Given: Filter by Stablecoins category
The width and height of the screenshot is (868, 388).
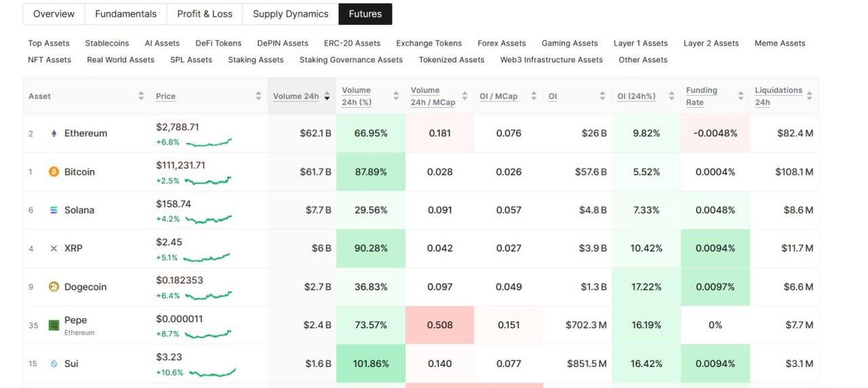Looking at the screenshot, I should [x=107, y=43].
